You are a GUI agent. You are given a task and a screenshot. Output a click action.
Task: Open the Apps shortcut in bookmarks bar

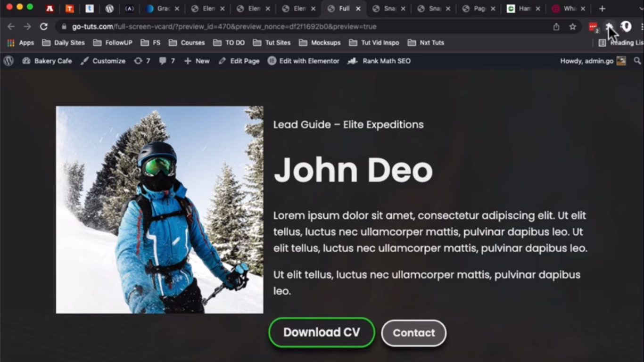coord(20,43)
